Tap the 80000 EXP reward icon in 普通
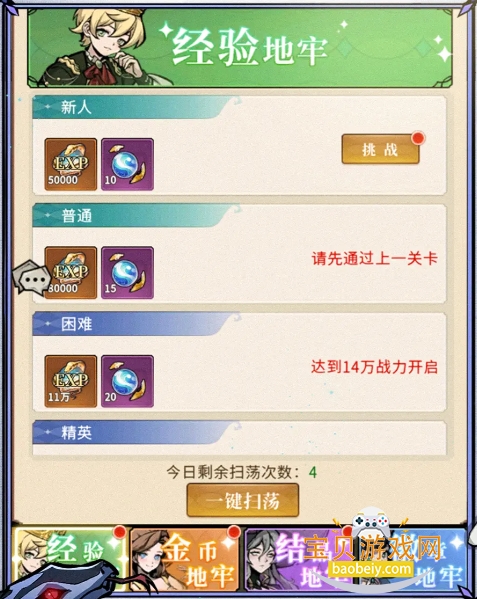This screenshot has width=477, height=599. coord(71,273)
